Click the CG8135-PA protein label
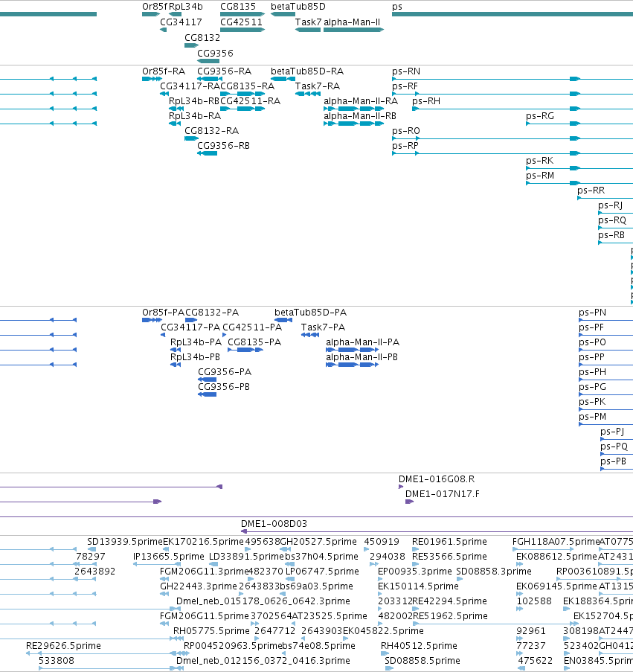 point(254,342)
